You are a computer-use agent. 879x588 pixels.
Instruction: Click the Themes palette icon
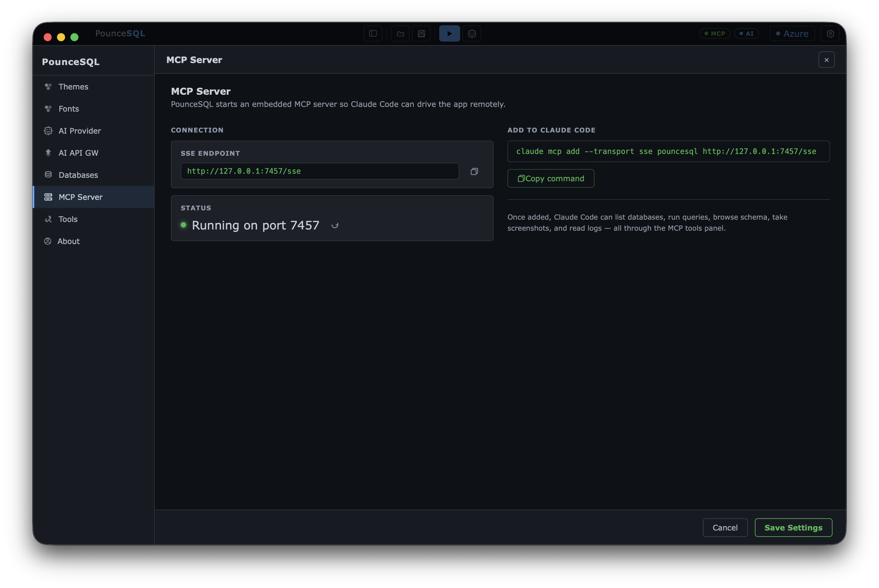48,87
